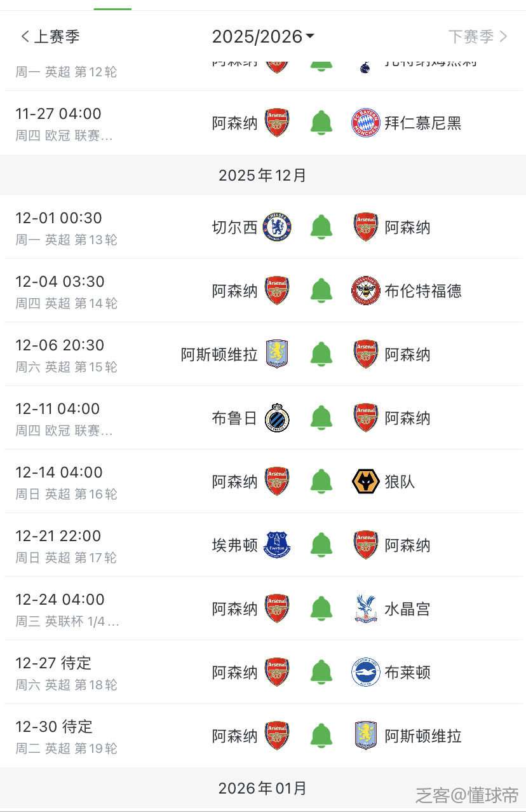The width and height of the screenshot is (526, 812).
Task: Toggle reminder bell for the Bayern Munich match
Action: [321, 123]
